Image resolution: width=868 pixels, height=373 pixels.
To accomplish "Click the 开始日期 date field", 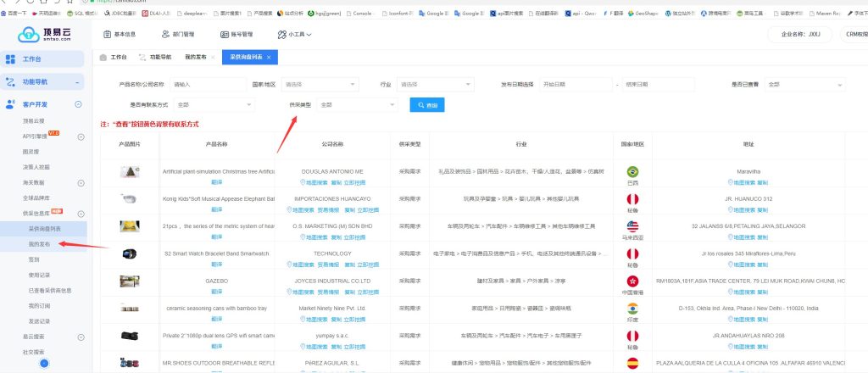I will pos(573,84).
